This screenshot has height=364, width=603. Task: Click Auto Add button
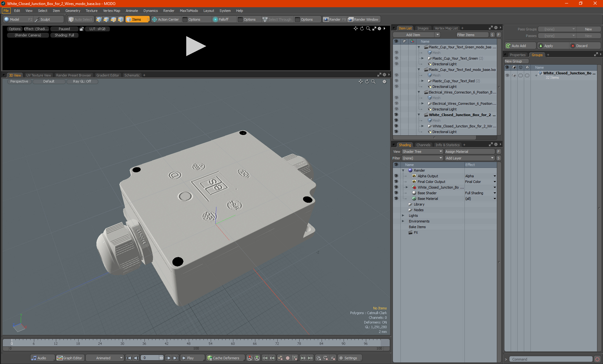[520, 46]
